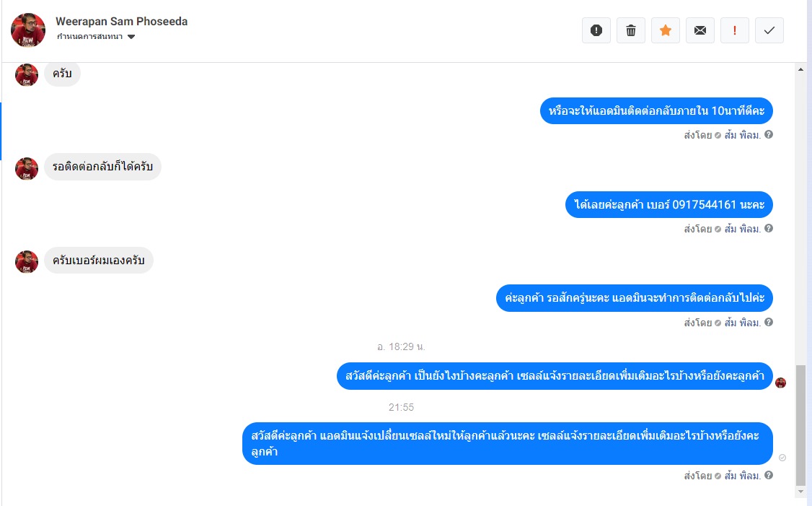Click help icon under the phone number message
This screenshot has height=506, width=812.
(769, 229)
